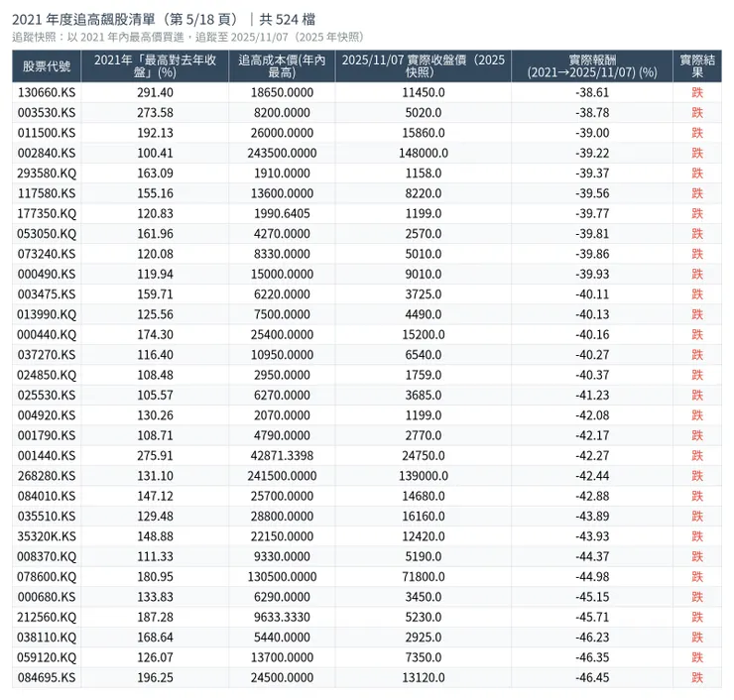Select stock code 117580.KS
Viewport: 734px width, 700px height.
47,193
